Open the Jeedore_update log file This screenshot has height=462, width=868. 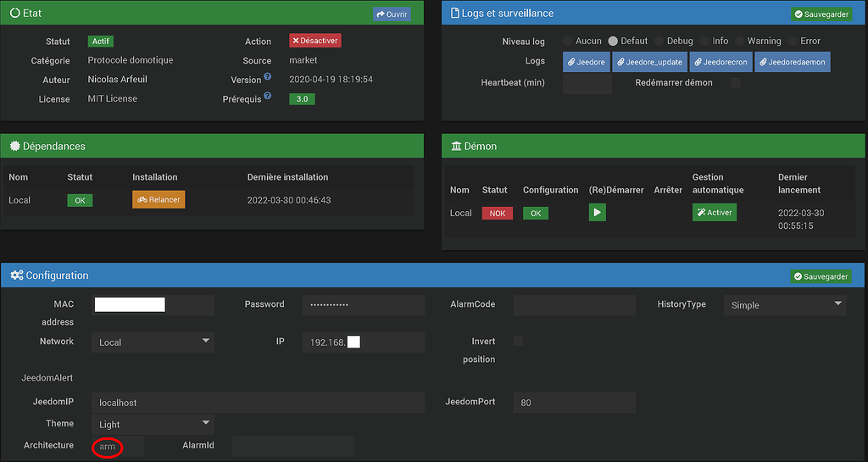coord(648,62)
